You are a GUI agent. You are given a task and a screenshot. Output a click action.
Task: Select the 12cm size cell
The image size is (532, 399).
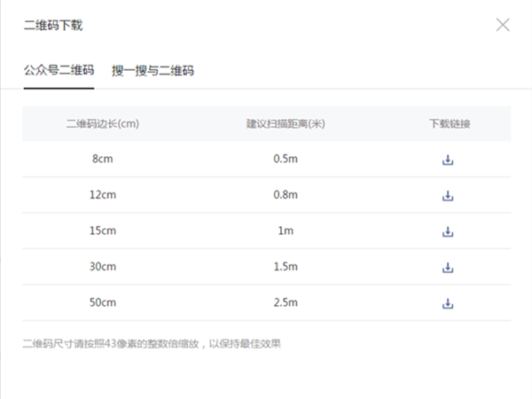coord(102,195)
